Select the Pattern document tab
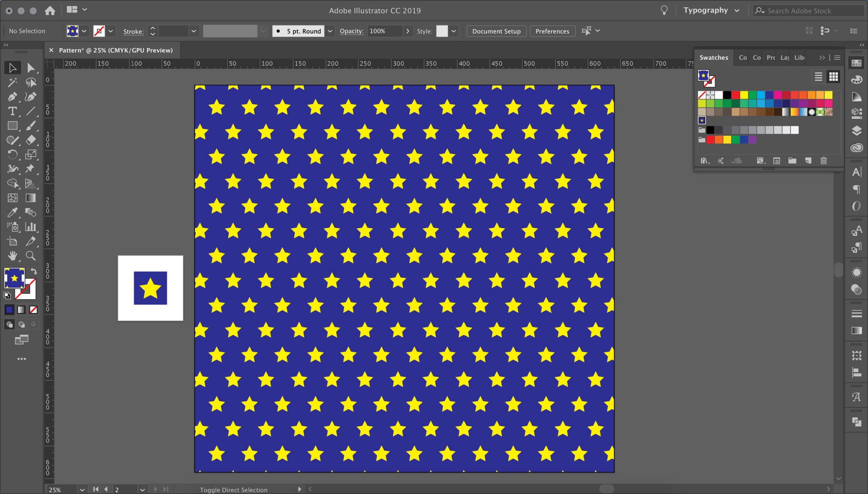Image resolution: width=868 pixels, height=494 pixels. [x=115, y=50]
